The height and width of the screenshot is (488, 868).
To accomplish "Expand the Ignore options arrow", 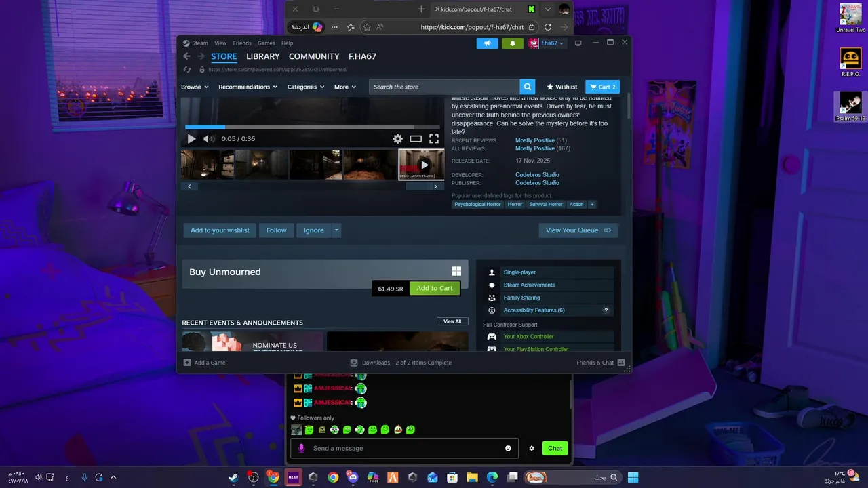I will coord(336,230).
